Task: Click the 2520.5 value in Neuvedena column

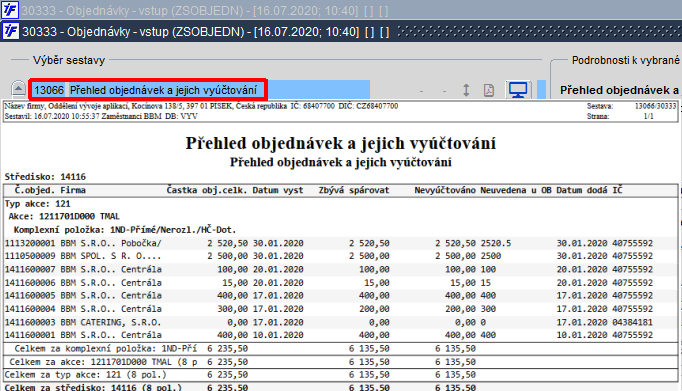Action: (495, 243)
